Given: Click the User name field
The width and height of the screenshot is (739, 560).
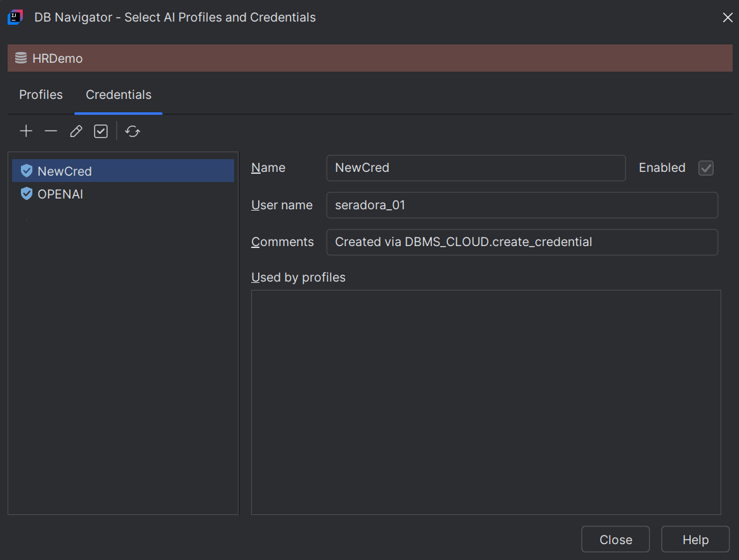Looking at the screenshot, I should click(521, 205).
